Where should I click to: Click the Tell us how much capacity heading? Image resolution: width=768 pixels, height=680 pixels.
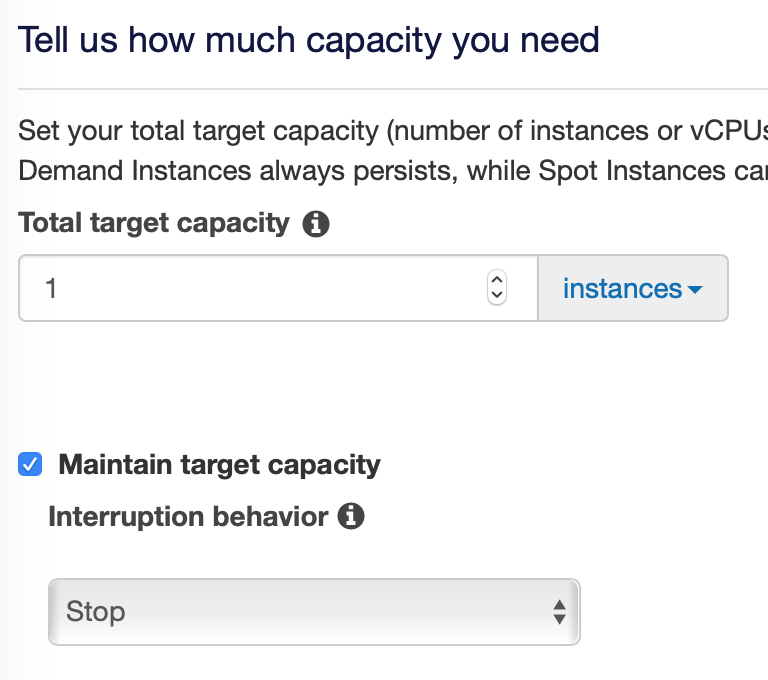coord(309,40)
